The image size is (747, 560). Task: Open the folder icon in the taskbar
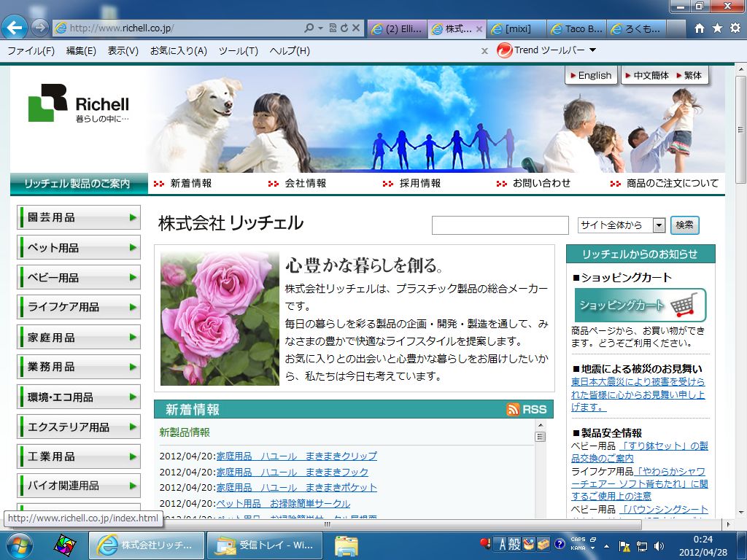[x=347, y=545]
